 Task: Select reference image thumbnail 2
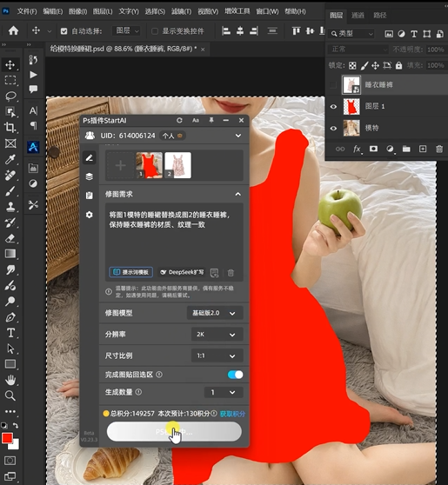click(x=177, y=165)
